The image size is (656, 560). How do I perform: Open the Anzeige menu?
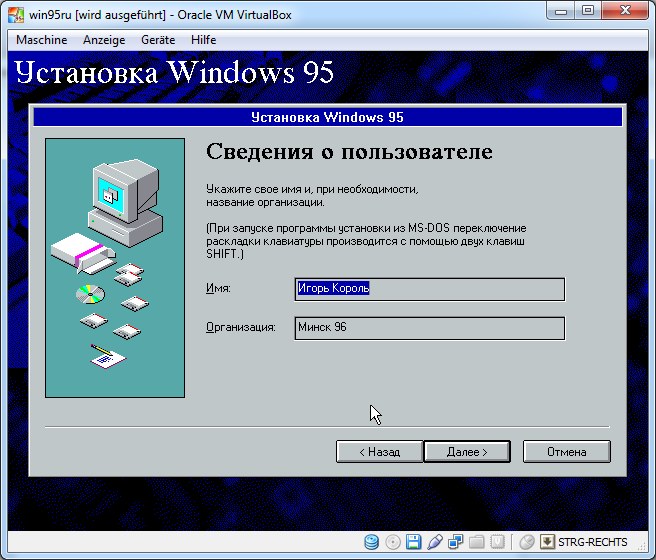(x=104, y=40)
